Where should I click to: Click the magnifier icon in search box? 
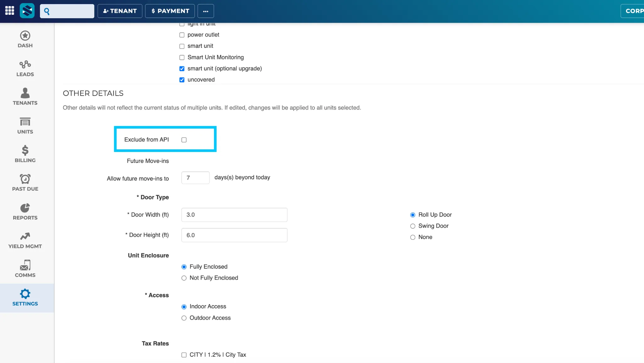(47, 11)
